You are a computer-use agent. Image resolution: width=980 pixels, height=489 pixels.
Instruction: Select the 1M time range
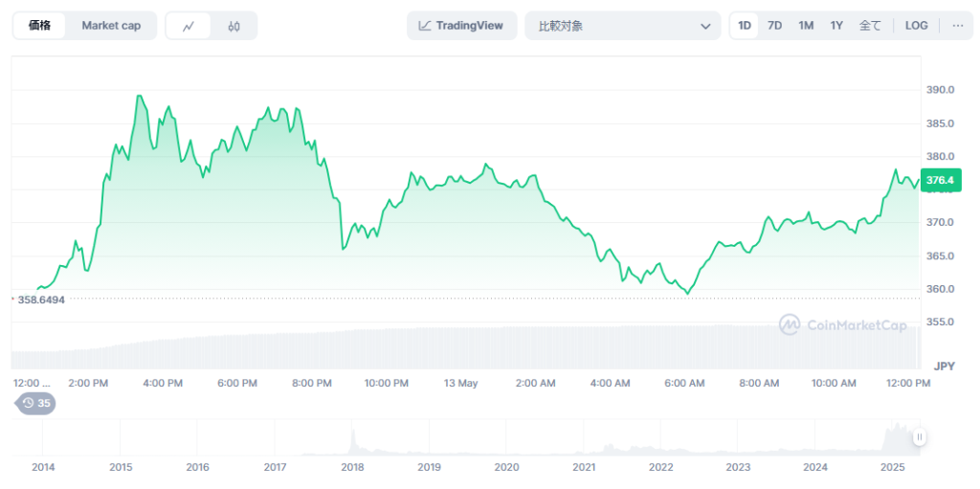click(806, 26)
